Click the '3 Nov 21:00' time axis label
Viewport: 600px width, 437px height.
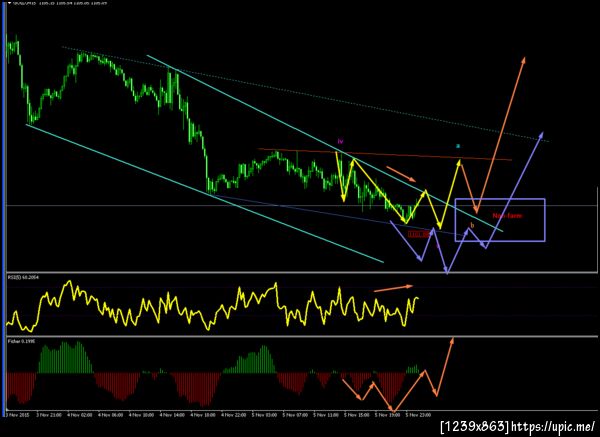point(49,415)
